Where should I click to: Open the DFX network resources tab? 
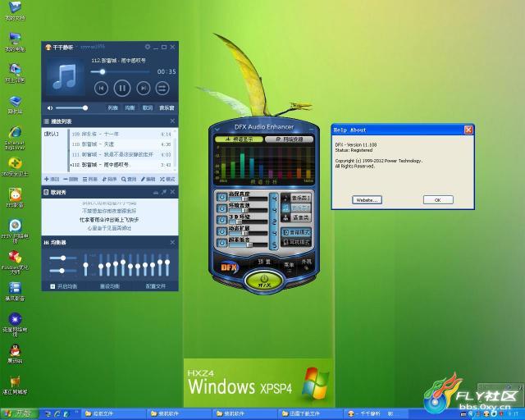289,139
